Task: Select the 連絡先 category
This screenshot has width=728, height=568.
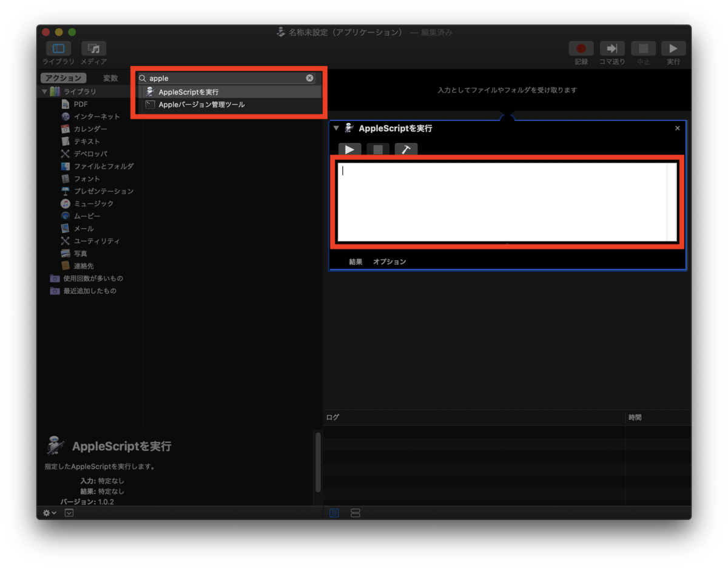Action: coord(77,266)
